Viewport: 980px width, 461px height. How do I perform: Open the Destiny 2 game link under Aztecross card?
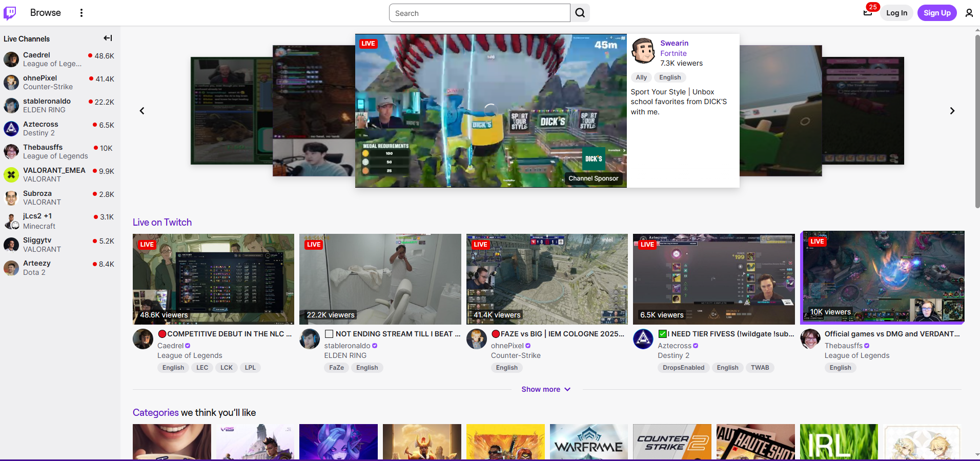tap(673, 355)
